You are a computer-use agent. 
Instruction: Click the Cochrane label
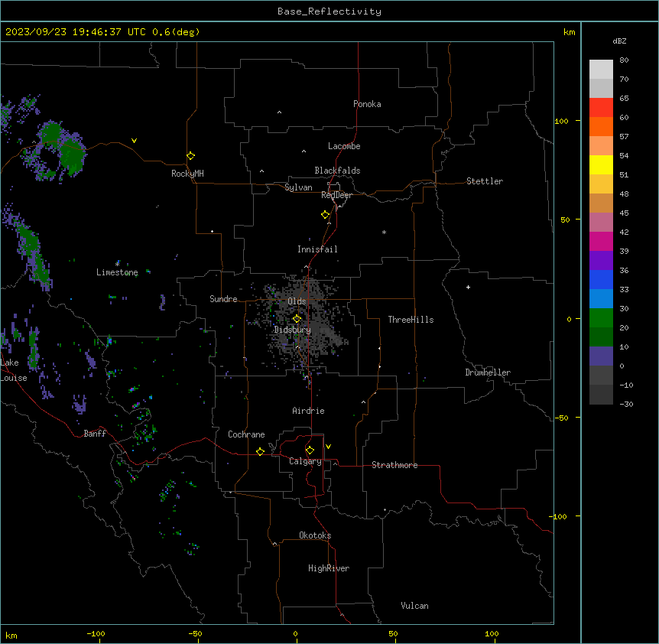pyautogui.click(x=246, y=434)
